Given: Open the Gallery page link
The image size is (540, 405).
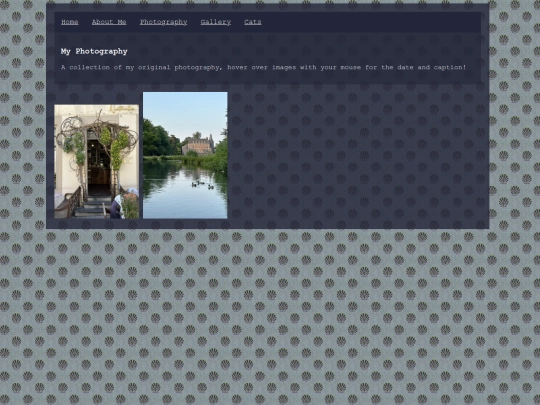Looking at the screenshot, I should (216, 22).
